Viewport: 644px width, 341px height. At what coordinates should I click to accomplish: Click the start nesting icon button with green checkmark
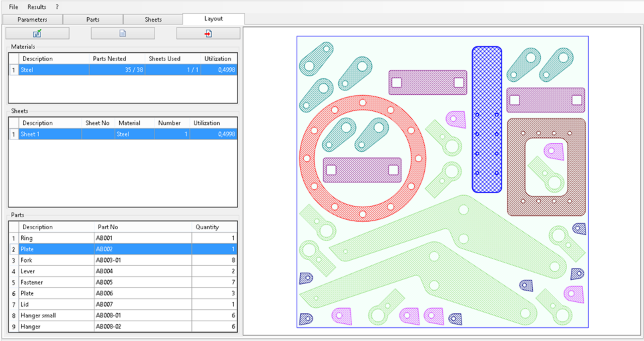pos(37,33)
